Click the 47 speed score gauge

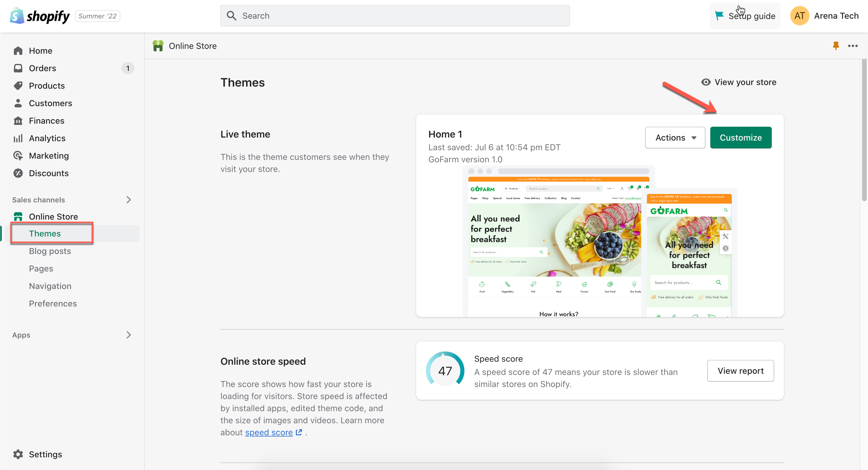click(x=445, y=371)
